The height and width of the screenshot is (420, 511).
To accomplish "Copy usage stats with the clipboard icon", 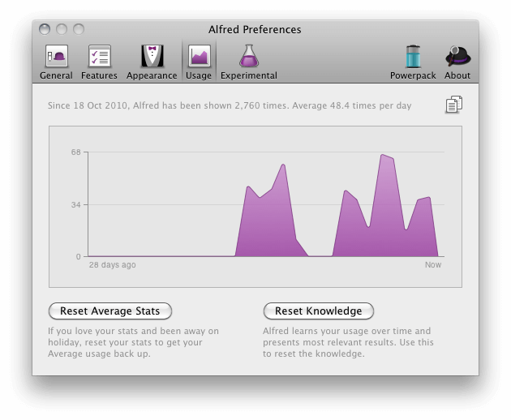I will click(x=453, y=105).
